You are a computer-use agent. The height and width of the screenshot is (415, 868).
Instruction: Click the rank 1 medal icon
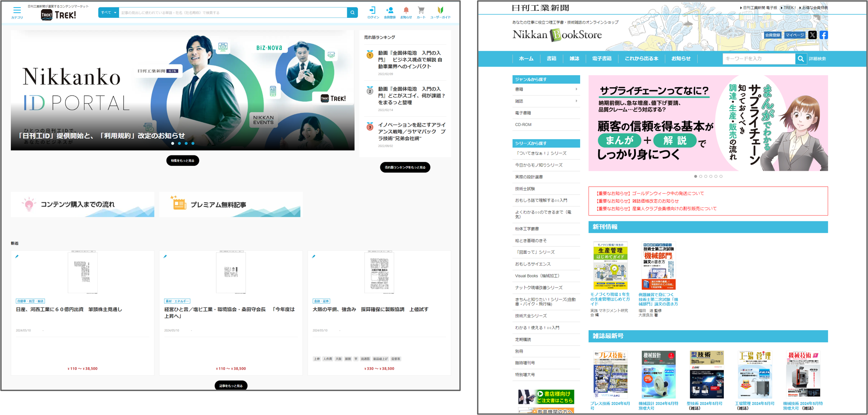(x=370, y=54)
